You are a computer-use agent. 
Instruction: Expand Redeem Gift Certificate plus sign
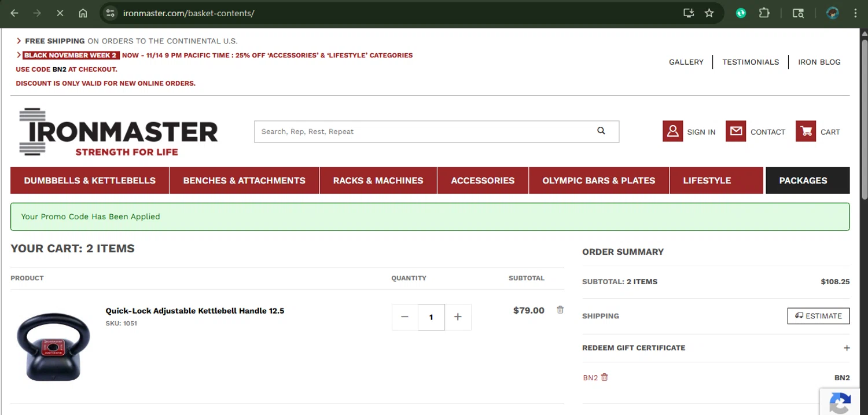[847, 348]
